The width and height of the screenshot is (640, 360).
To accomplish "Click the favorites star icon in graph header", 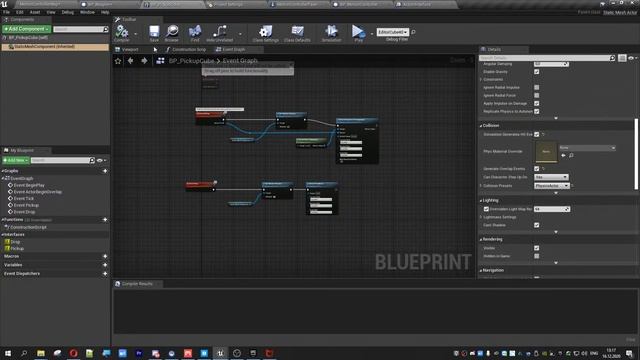I will click(x=118, y=61).
